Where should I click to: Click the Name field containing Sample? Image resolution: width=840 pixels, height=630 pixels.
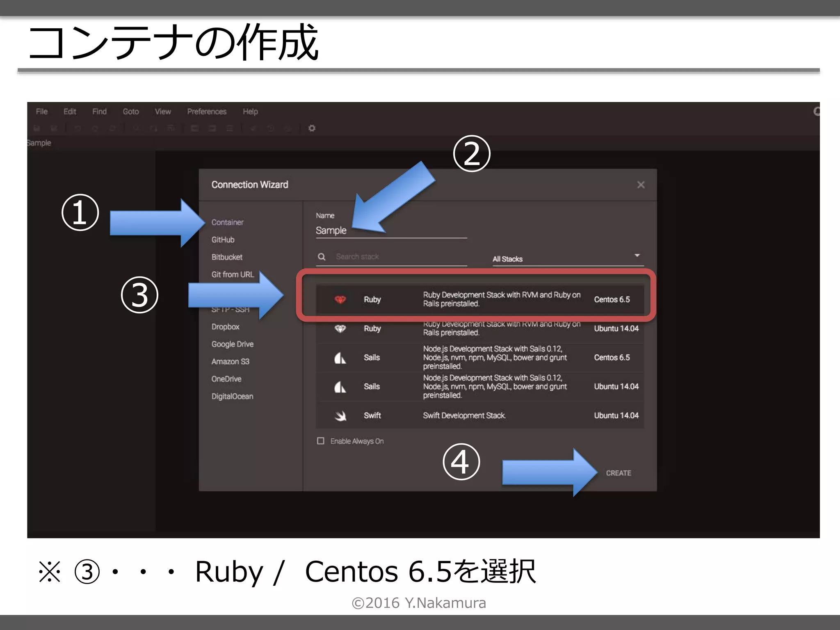pos(391,231)
